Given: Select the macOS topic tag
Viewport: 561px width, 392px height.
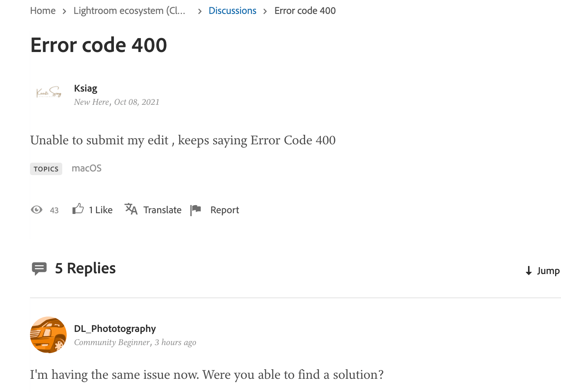Looking at the screenshot, I should (x=86, y=168).
